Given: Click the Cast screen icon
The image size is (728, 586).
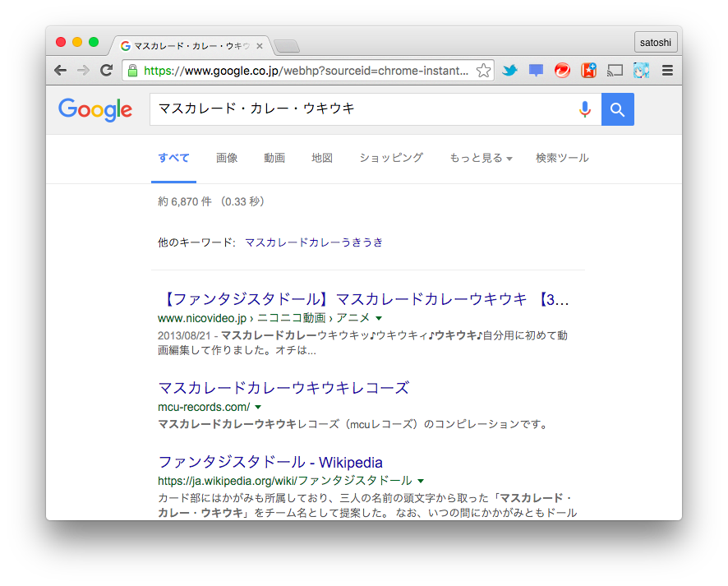Looking at the screenshot, I should click(x=615, y=71).
